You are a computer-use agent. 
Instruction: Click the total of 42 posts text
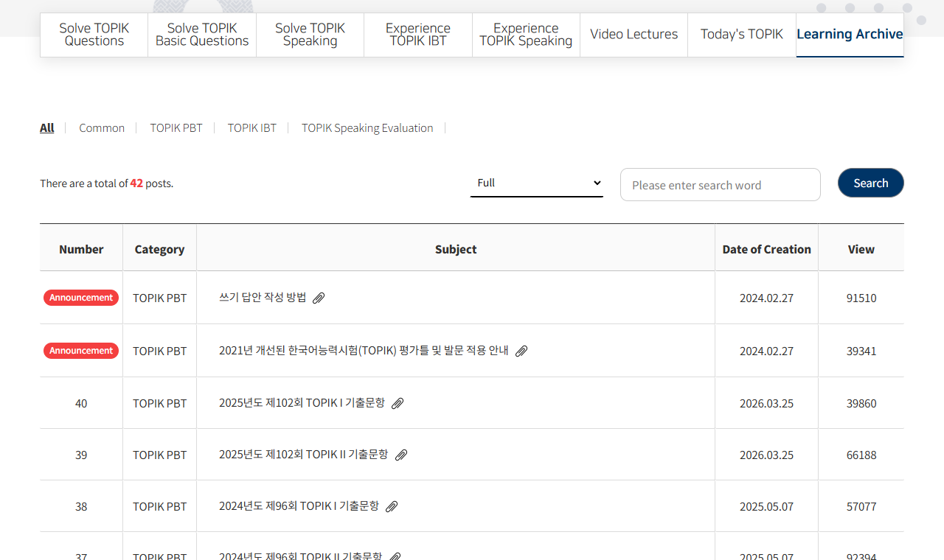pos(107,183)
